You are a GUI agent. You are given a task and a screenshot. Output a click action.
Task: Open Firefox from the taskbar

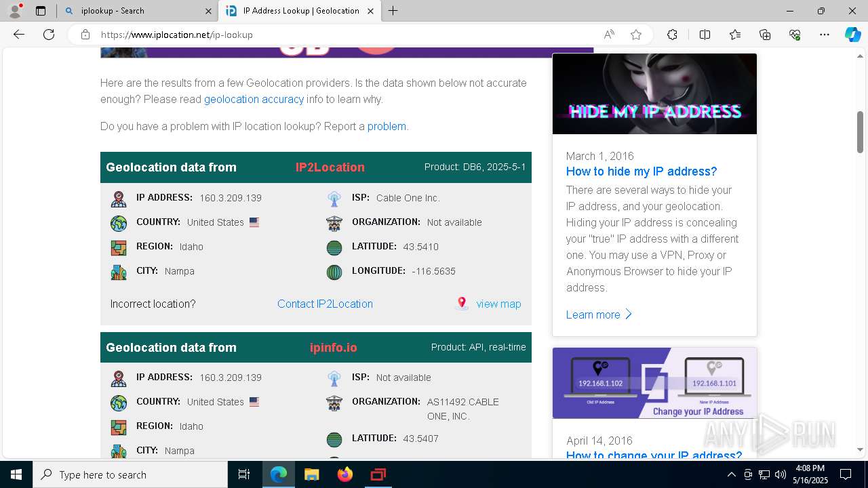(345, 474)
